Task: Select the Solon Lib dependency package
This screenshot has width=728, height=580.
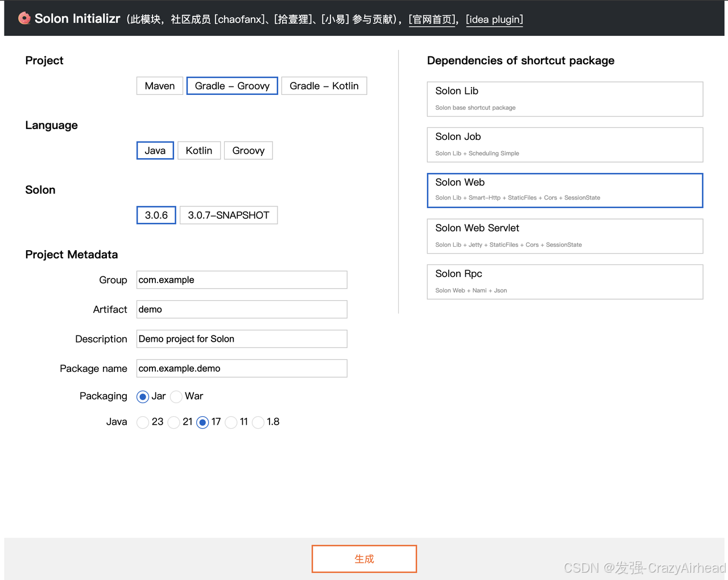Action: click(565, 99)
